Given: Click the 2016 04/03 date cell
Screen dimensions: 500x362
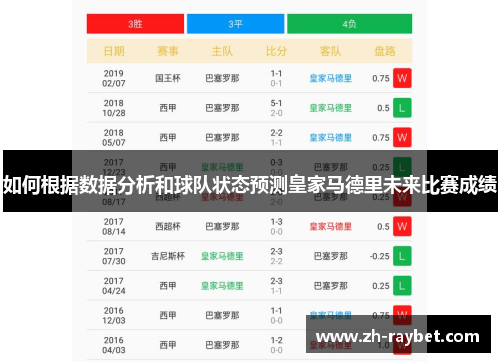Looking at the screenshot, I should click(x=114, y=345).
